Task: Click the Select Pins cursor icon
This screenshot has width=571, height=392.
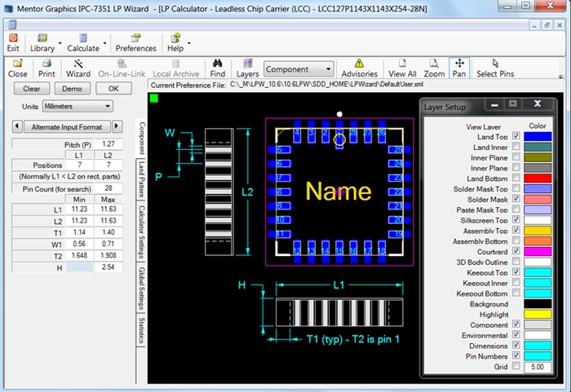Action: pyautogui.click(x=495, y=64)
